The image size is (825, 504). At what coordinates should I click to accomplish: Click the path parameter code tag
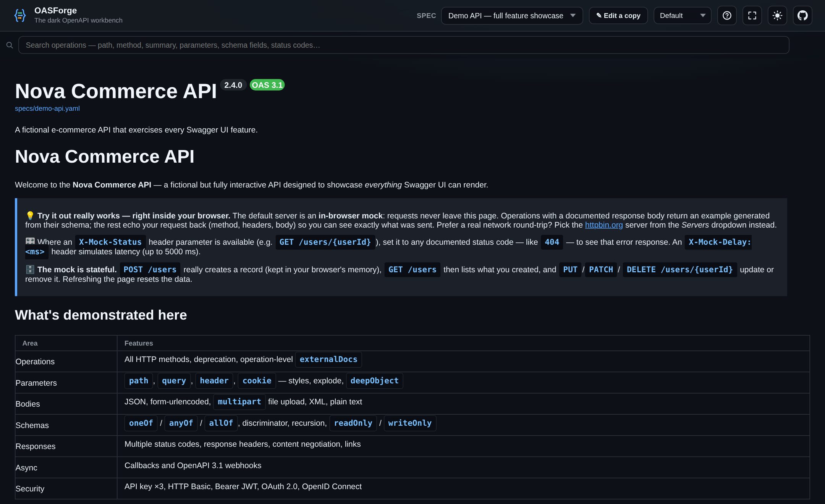pyautogui.click(x=139, y=381)
